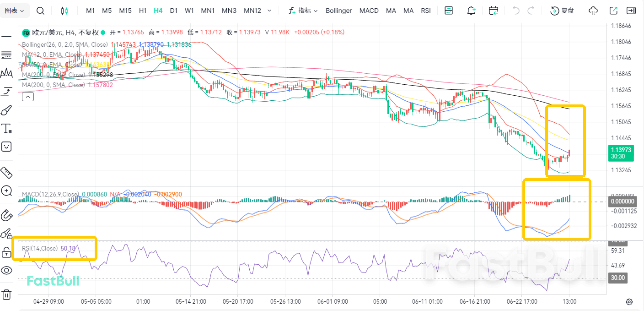Undo the last chart action
The height and width of the screenshot is (311, 644).
click(x=516, y=11)
